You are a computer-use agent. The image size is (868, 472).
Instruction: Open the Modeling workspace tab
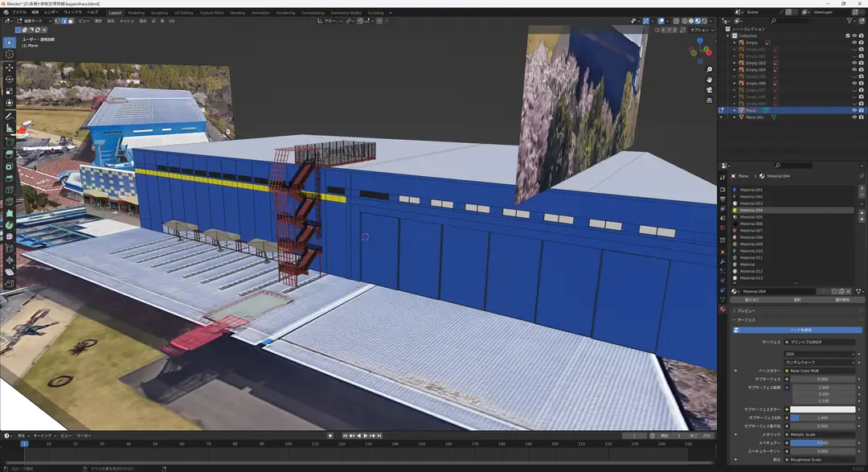(x=136, y=13)
